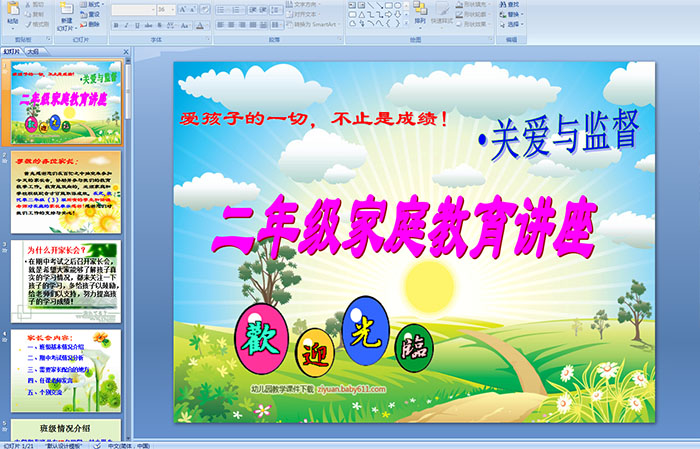The height and width of the screenshot is (449, 700).
Task: Click the Format Painter brush
Action: [28, 24]
